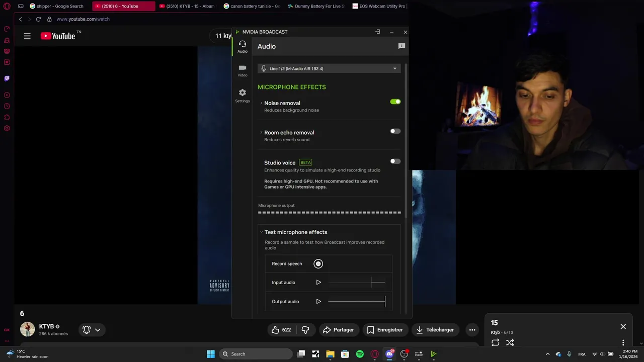Viewport: 644px width, 362px height.
Task: Open the KTYB channel avatar
Action: coord(28,329)
